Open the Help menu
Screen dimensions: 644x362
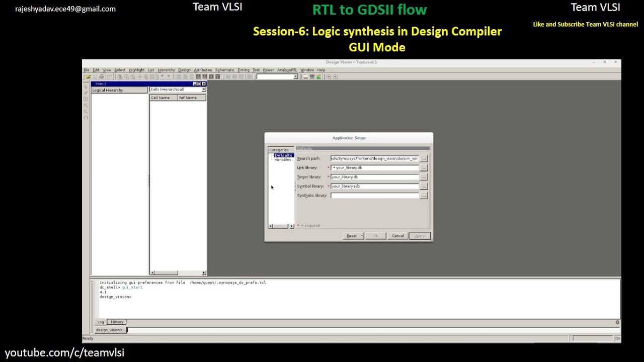321,70
